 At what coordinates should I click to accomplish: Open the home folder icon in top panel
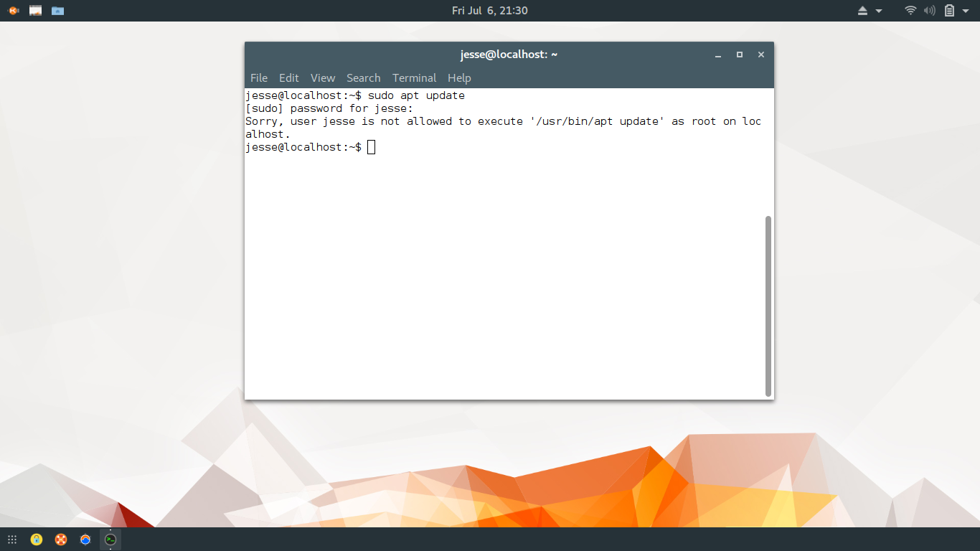click(57, 11)
